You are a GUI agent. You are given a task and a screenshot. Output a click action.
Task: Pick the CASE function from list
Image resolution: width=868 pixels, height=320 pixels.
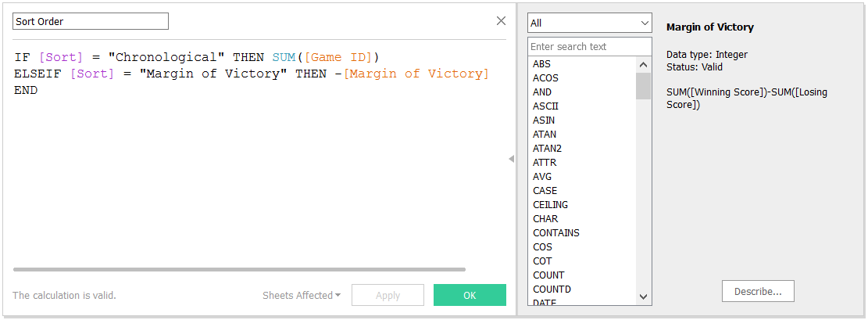545,190
